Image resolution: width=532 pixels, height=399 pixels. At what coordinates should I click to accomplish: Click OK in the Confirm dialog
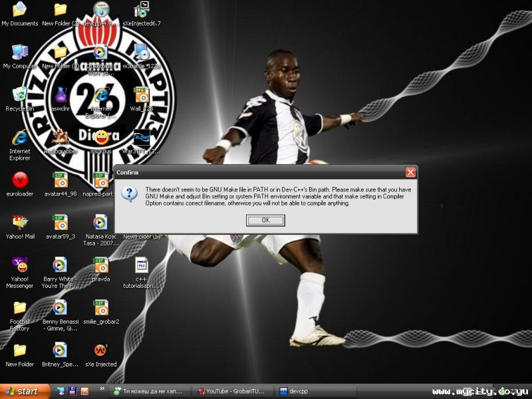265,220
